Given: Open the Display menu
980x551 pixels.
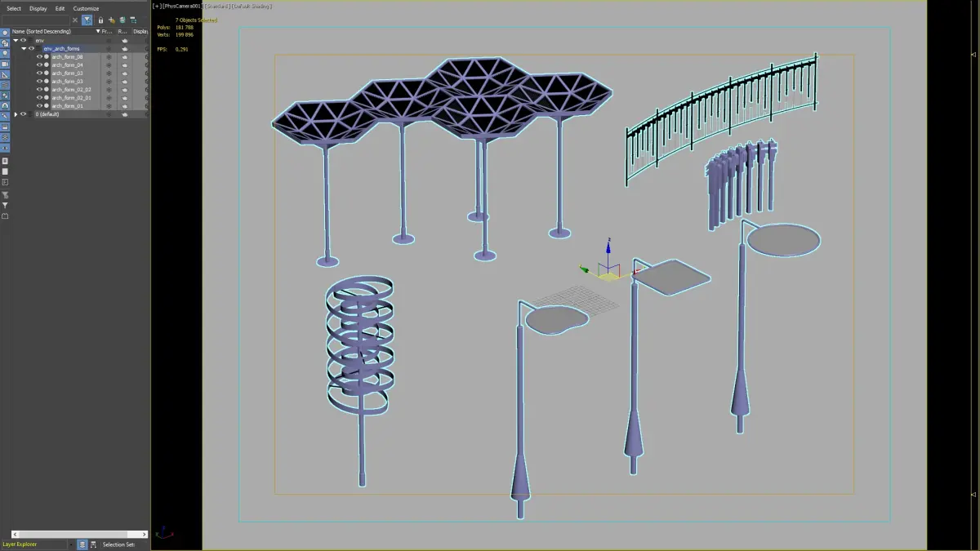Looking at the screenshot, I should (x=38, y=8).
